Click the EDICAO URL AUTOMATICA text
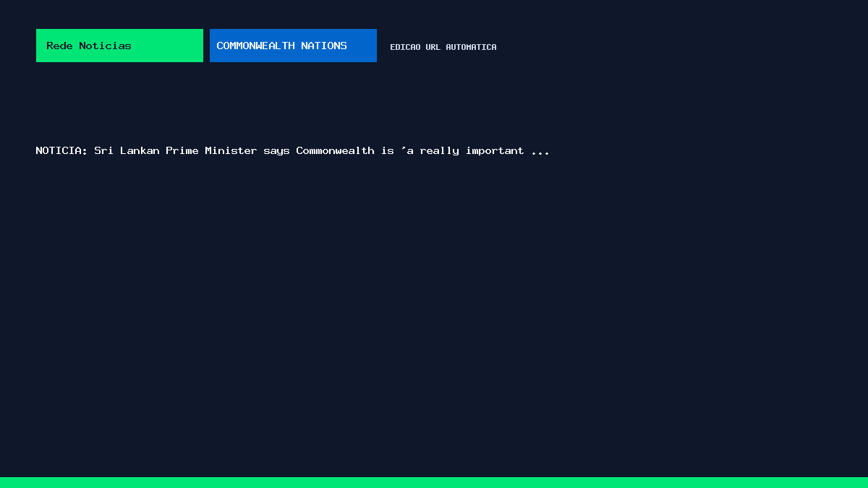The width and height of the screenshot is (868, 488). [x=443, y=47]
